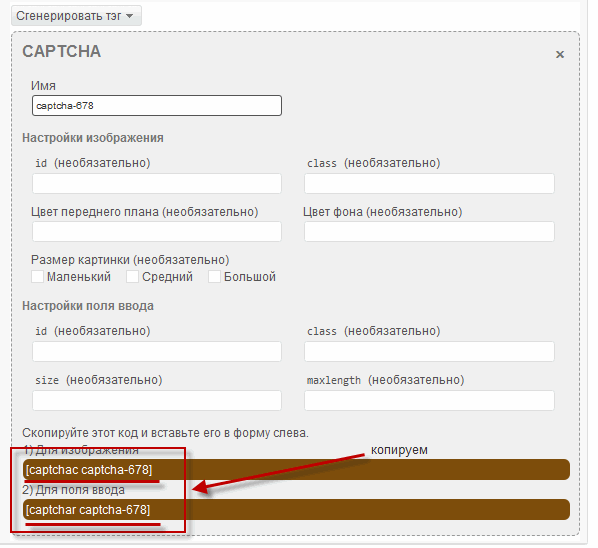Focus the input field settings id box
This screenshot has height=548, width=598.
click(157, 351)
